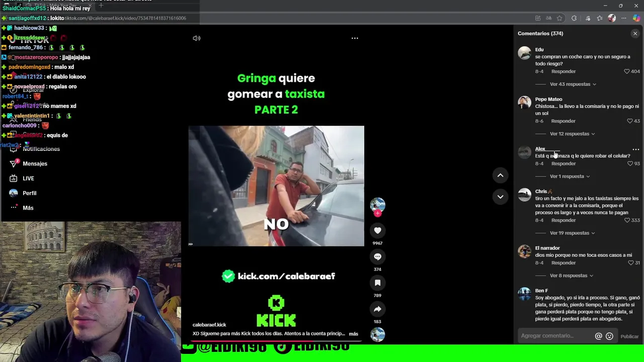Click browser address bar TikTok URL

point(125,18)
